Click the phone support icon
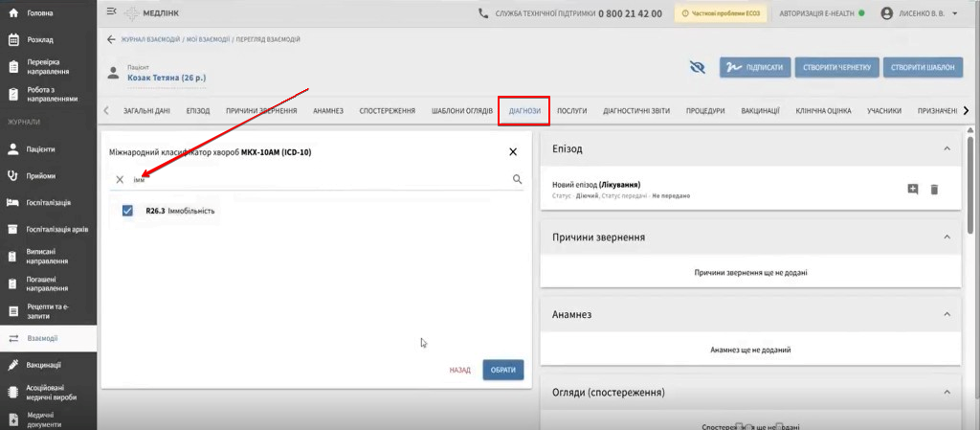The width and height of the screenshot is (980, 430). pyautogui.click(x=483, y=13)
